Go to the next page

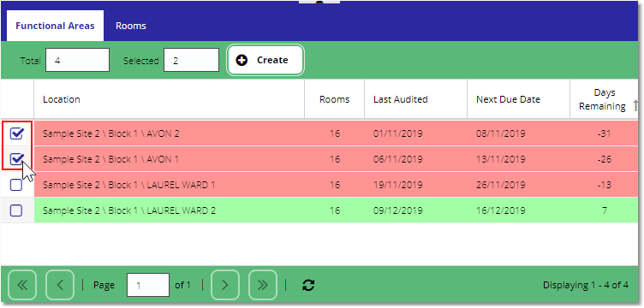click(224, 285)
